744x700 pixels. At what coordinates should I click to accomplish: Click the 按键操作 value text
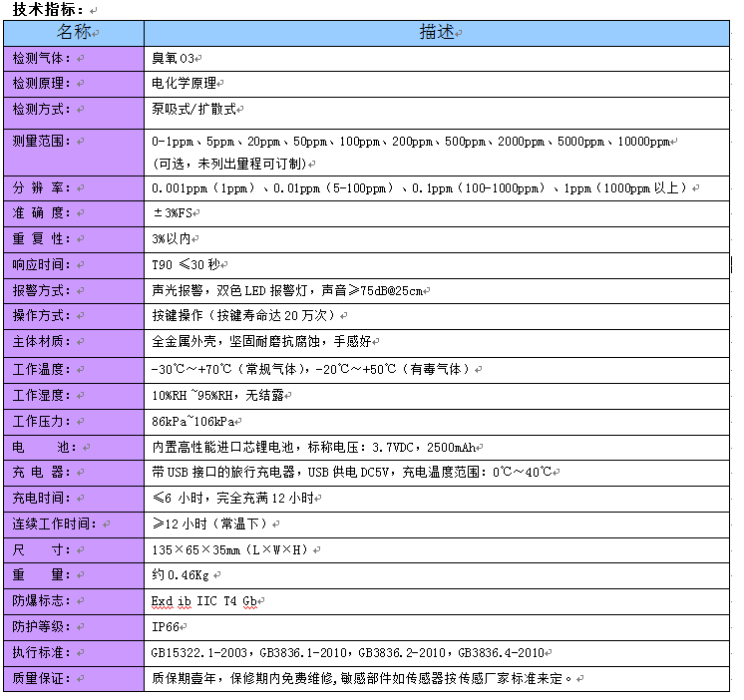point(245,315)
